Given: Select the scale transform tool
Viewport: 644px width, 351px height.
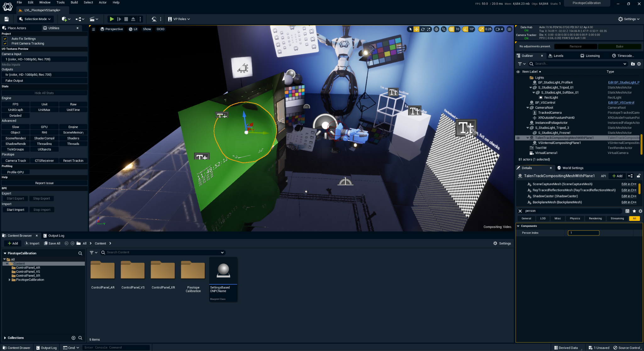Looking at the screenshot, I should (429, 29).
